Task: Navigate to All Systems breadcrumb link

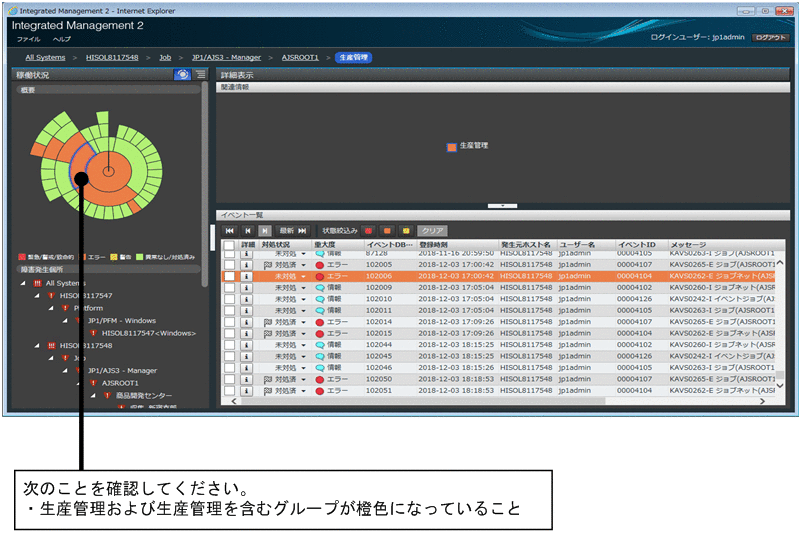Action: pos(45,57)
